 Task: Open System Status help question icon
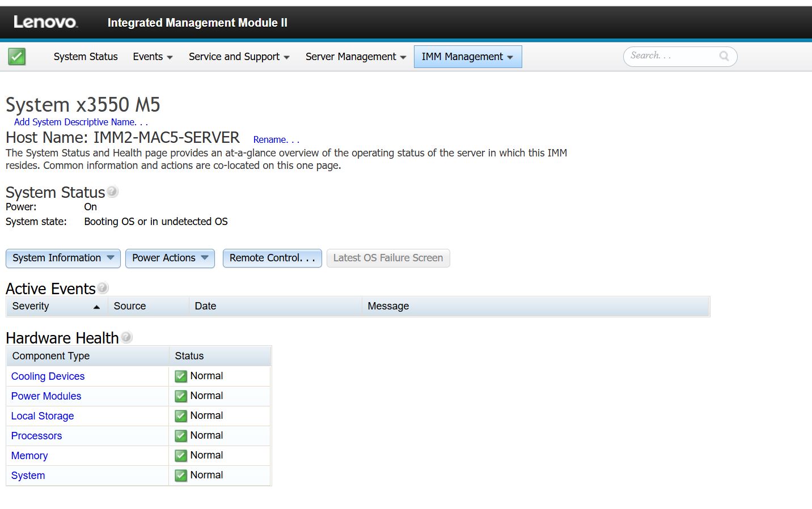pos(113,192)
